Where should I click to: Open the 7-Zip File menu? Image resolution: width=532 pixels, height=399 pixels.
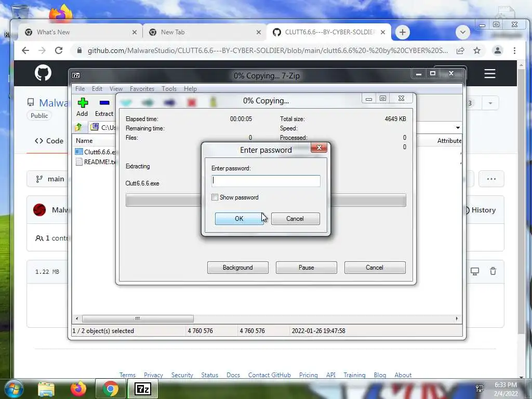click(x=80, y=88)
